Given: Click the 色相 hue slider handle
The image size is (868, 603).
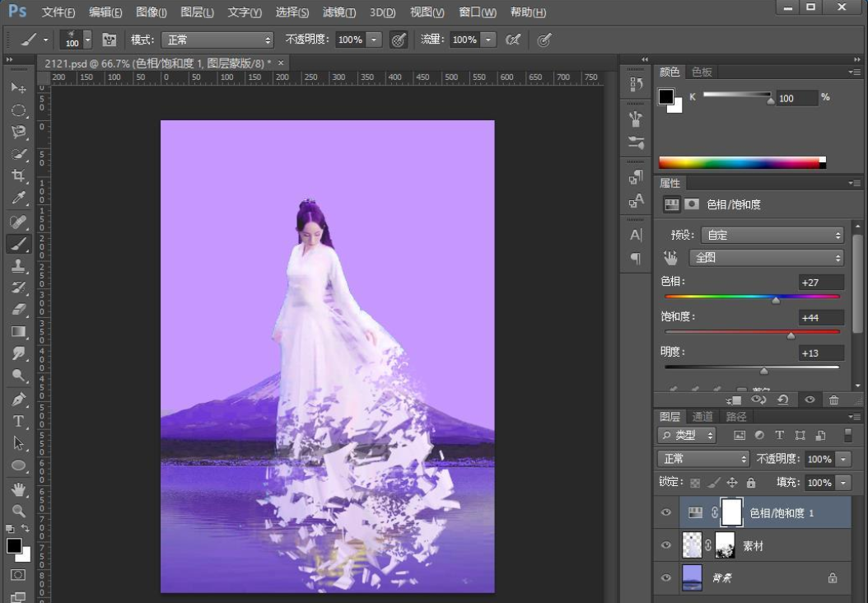Looking at the screenshot, I should pyautogui.click(x=776, y=301).
